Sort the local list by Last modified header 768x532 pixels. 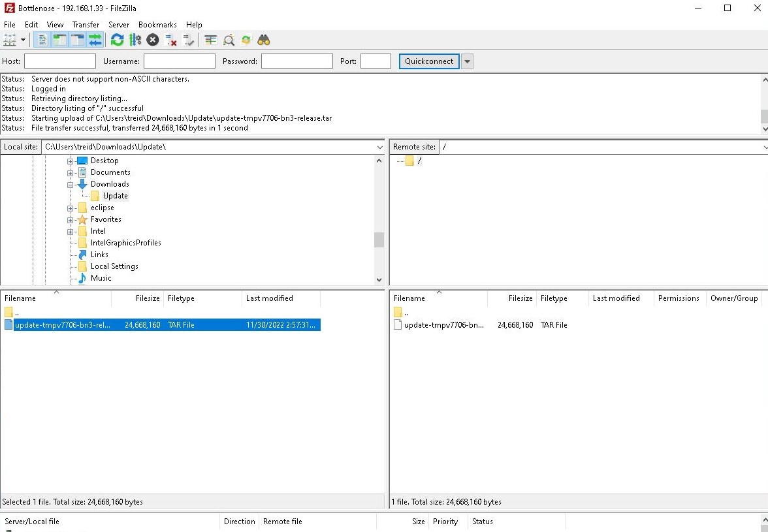tap(281, 298)
